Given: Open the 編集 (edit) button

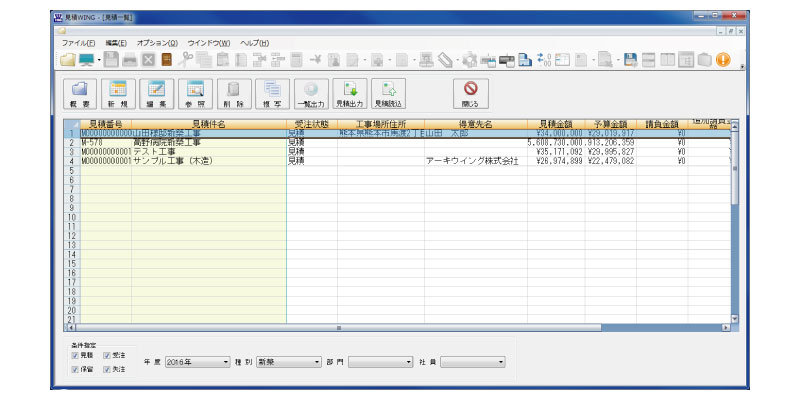Looking at the screenshot, I should pyautogui.click(x=156, y=93).
